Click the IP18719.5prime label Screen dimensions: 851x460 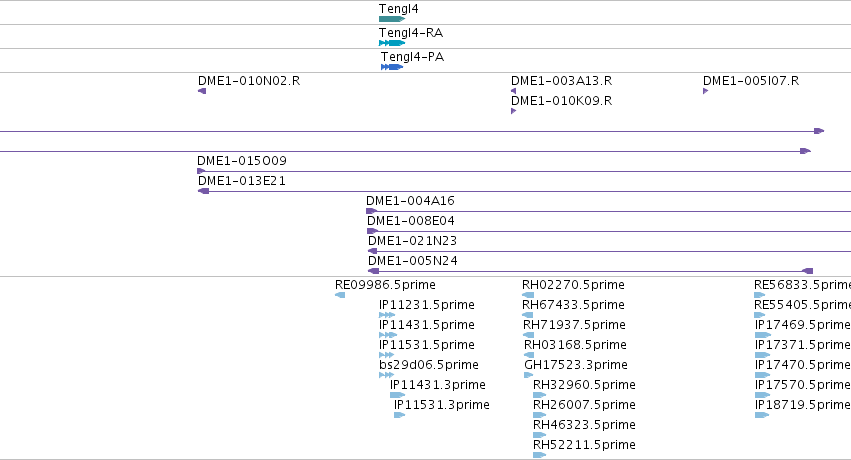803,405
